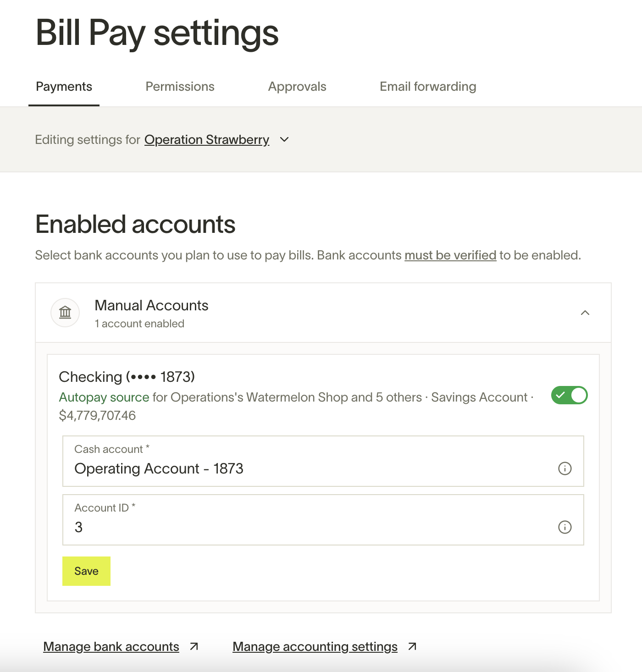This screenshot has width=642, height=672.
Task: Click external arrow icon beside Manage accounting settings
Action: (412, 646)
